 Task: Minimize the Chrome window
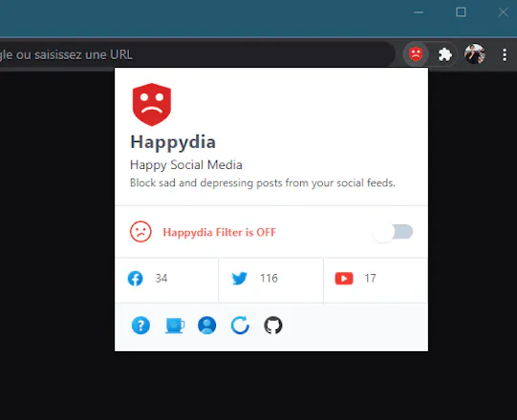click(x=419, y=12)
